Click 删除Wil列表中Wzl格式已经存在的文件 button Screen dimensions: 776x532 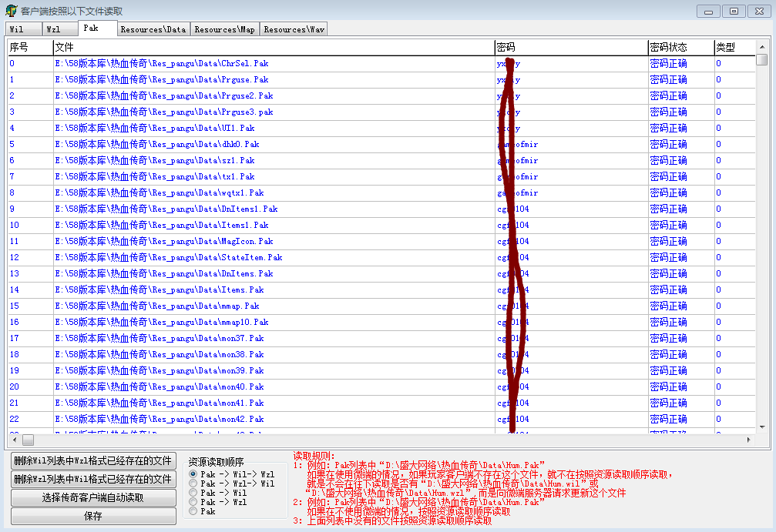click(x=93, y=461)
